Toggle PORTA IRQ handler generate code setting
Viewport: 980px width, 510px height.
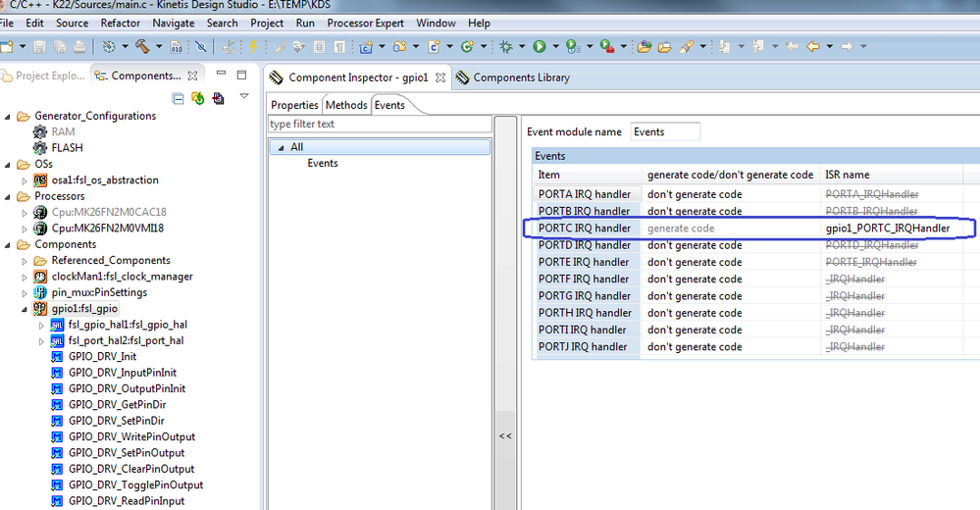(730, 194)
